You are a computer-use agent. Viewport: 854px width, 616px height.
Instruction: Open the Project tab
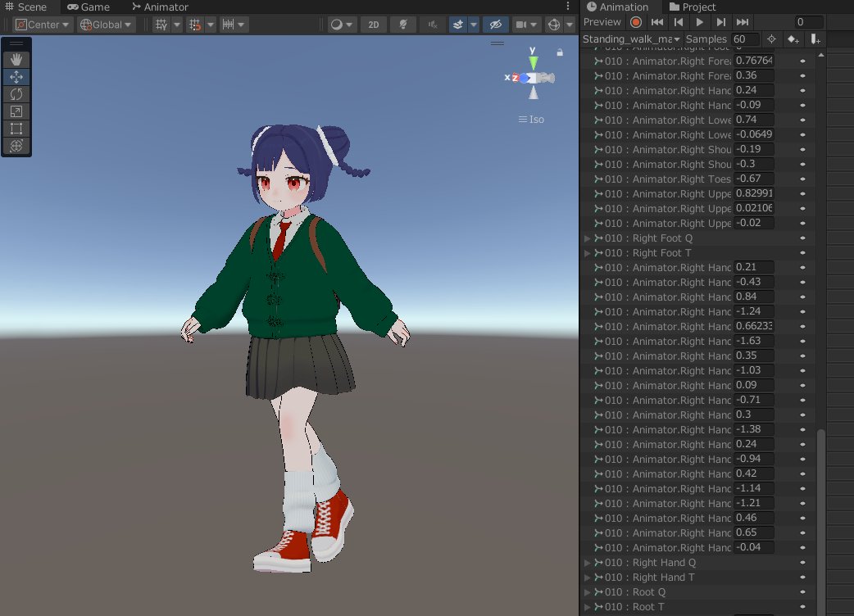point(693,7)
